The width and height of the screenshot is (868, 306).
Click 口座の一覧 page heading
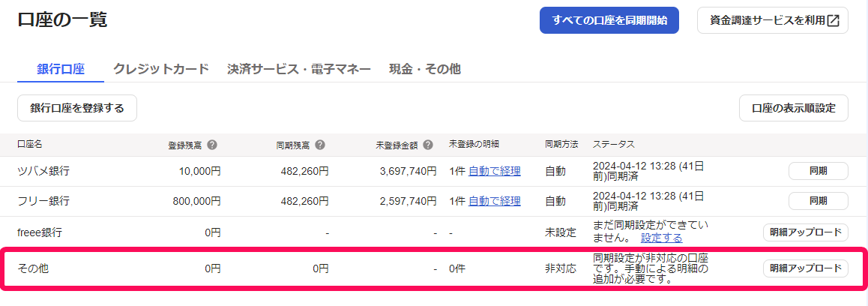coord(62,19)
